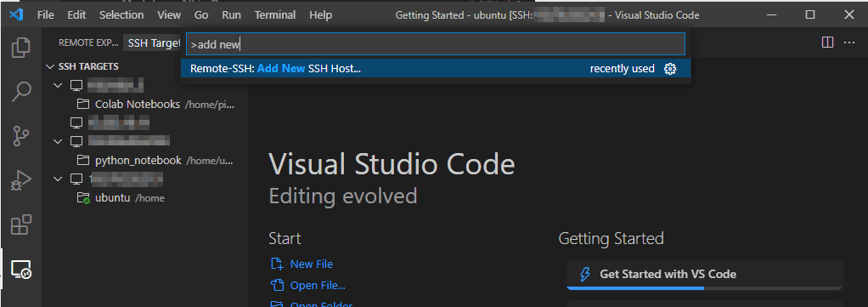
Task: Click progress bar under Get Started card
Action: tap(704, 287)
